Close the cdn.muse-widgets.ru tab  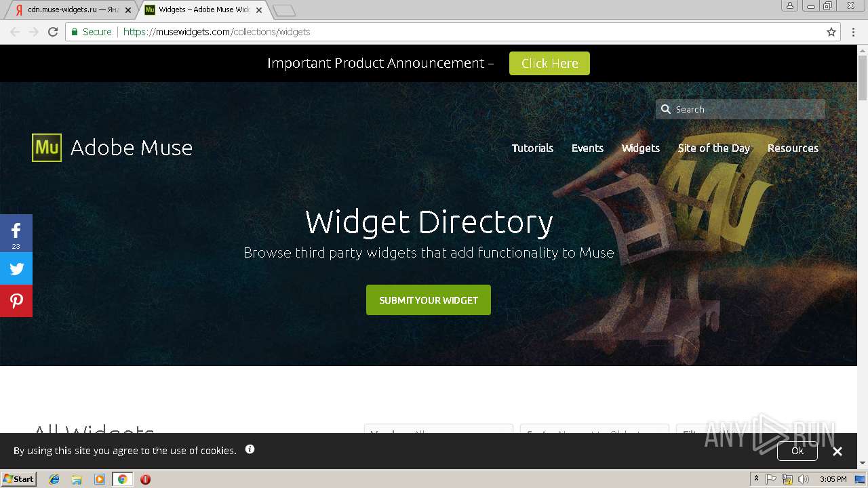pos(128,10)
